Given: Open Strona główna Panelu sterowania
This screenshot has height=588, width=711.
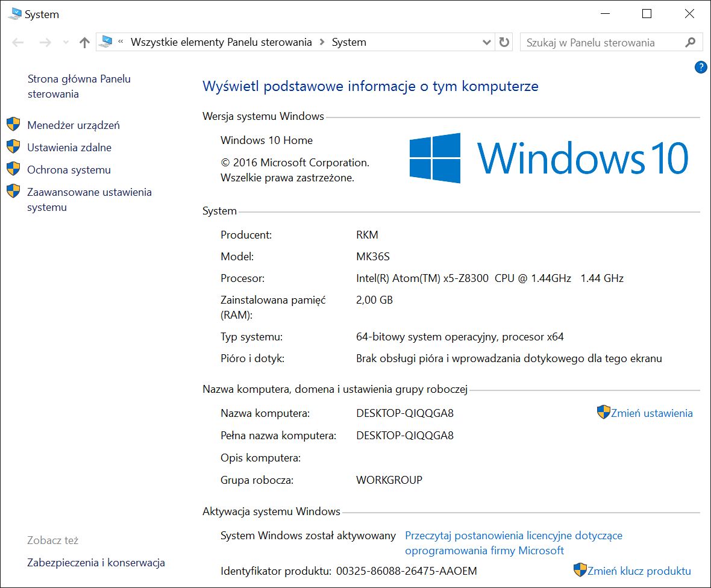Looking at the screenshot, I should tap(79, 86).
